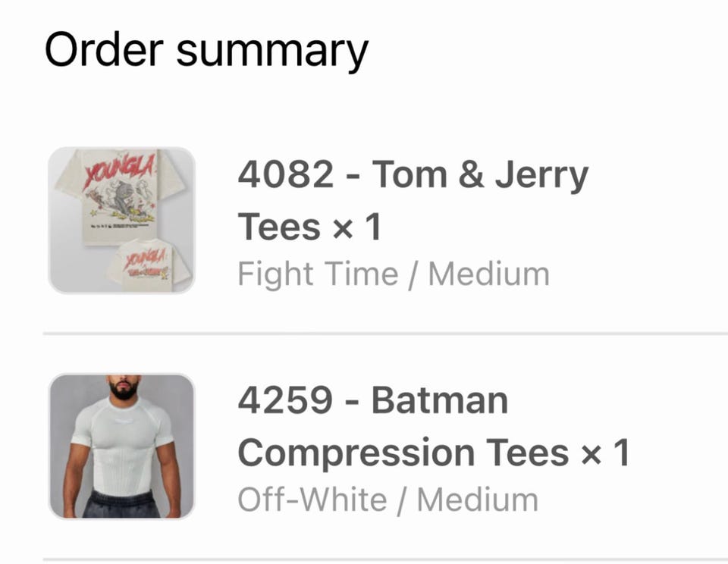This screenshot has height=564, width=728.
Task: Click product number 4082
Action: pyautogui.click(x=285, y=176)
